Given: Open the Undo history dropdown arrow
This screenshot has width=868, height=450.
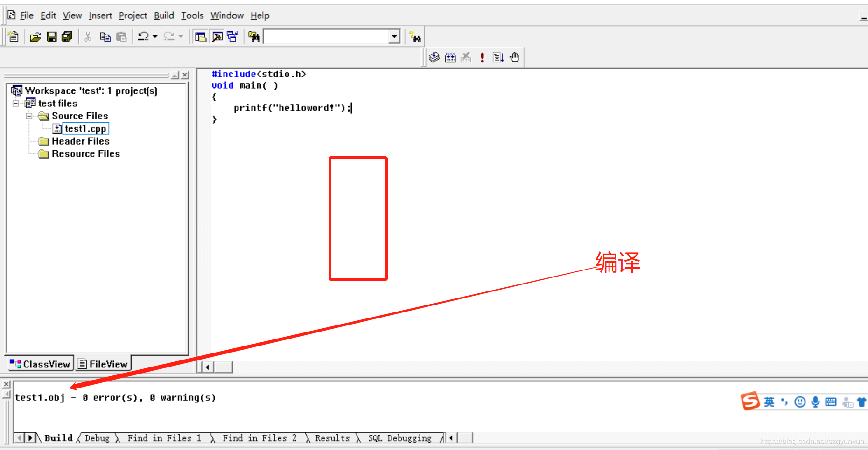Looking at the screenshot, I should tap(155, 36).
